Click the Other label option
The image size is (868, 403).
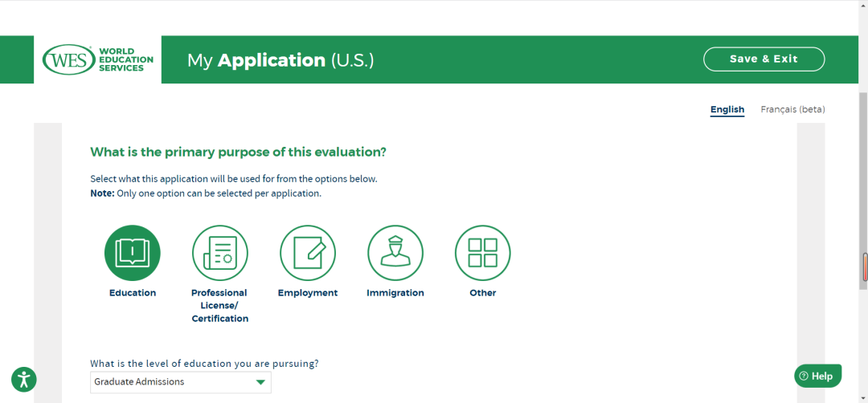483,293
